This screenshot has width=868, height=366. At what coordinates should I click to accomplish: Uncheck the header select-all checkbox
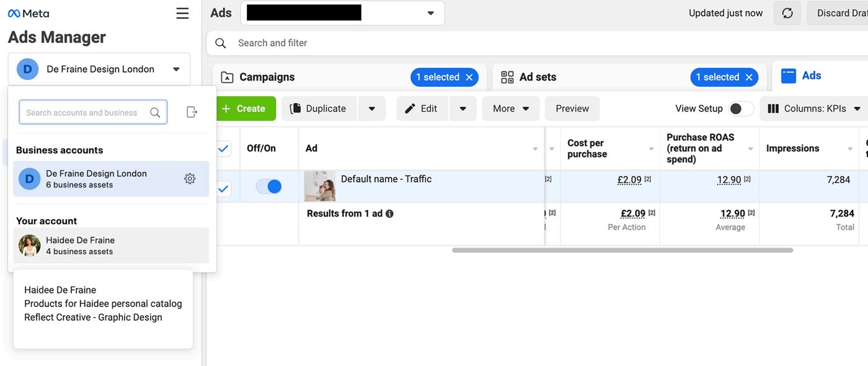223,148
